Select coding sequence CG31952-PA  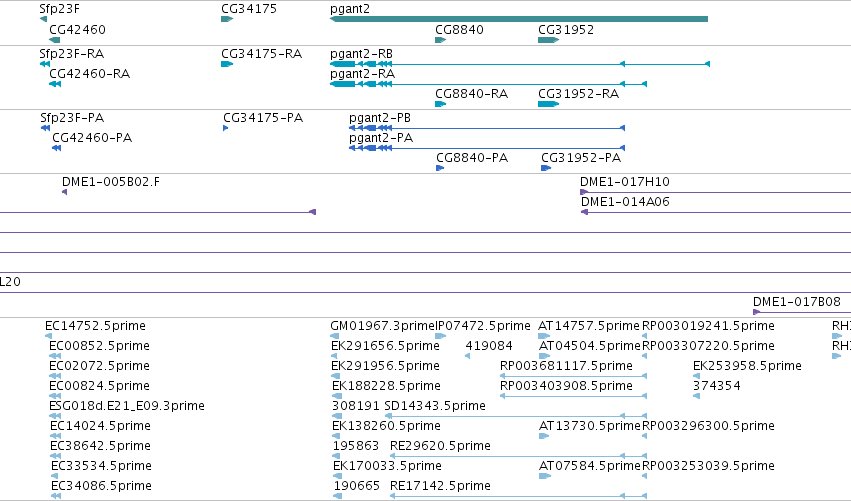(x=546, y=168)
